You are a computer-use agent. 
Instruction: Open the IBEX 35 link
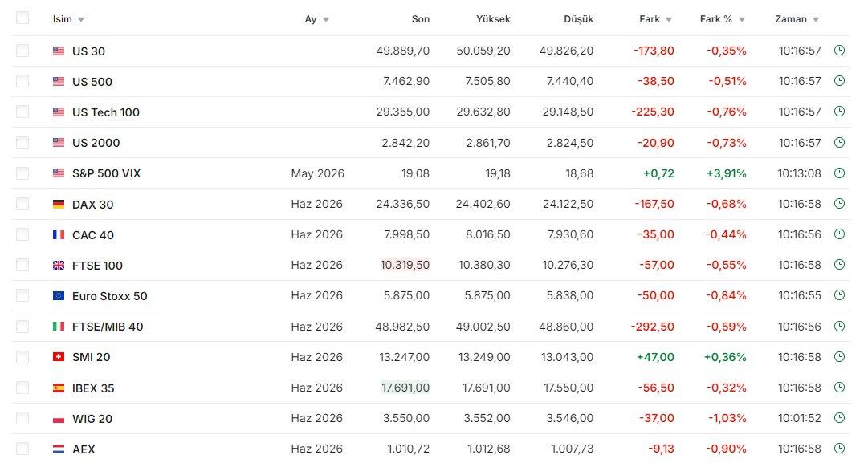(x=93, y=388)
